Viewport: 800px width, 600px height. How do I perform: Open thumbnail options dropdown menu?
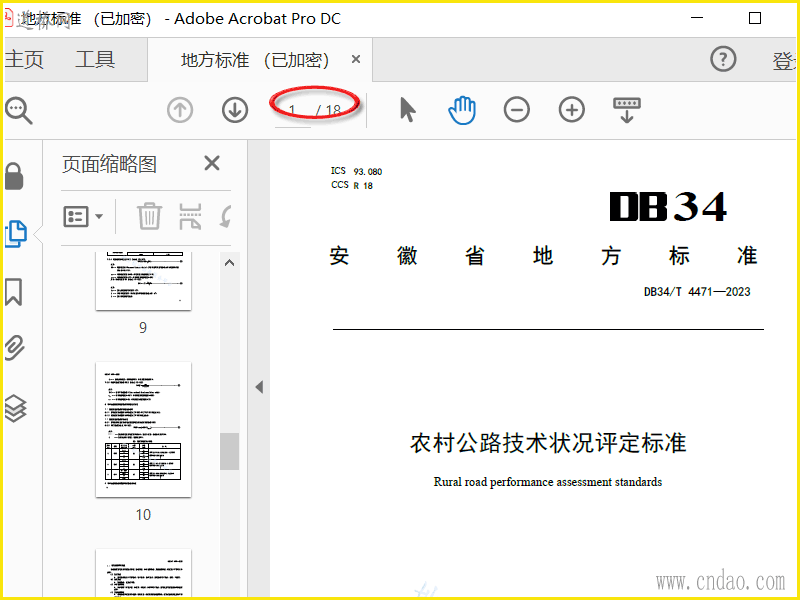[x=83, y=217]
